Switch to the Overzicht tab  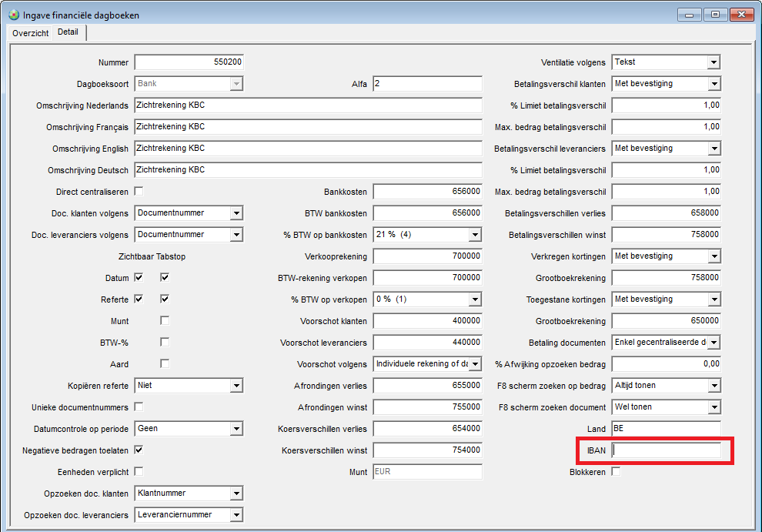click(30, 33)
